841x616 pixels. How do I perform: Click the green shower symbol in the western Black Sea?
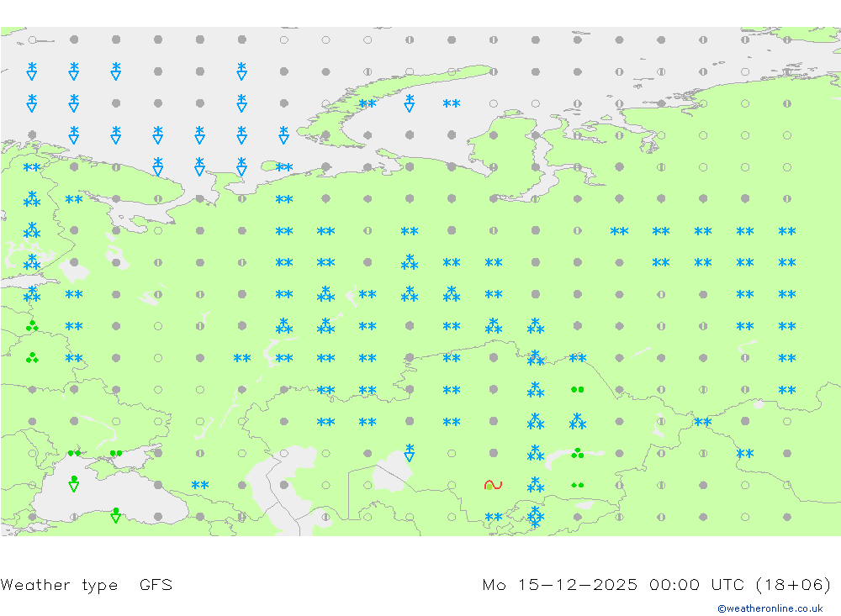pos(74,483)
